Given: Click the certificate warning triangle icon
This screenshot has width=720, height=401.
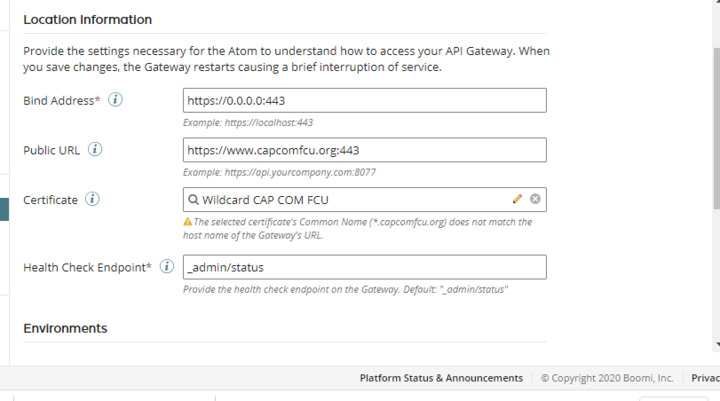Looking at the screenshot, I should (188, 222).
